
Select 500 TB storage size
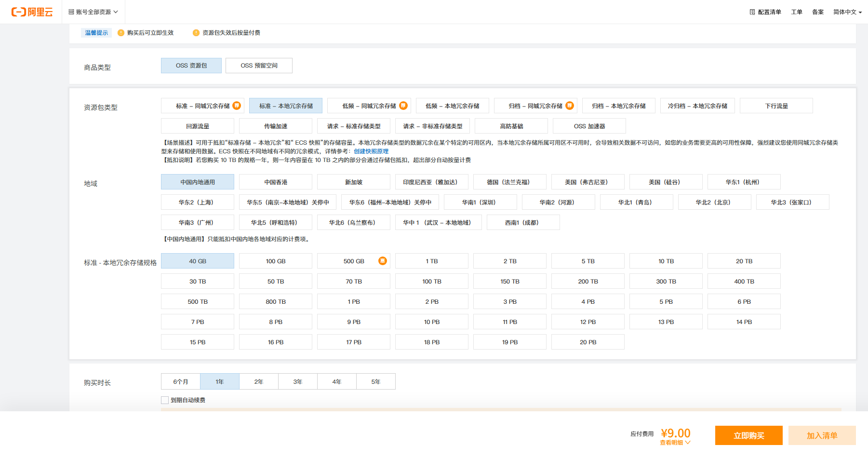point(198,301)
